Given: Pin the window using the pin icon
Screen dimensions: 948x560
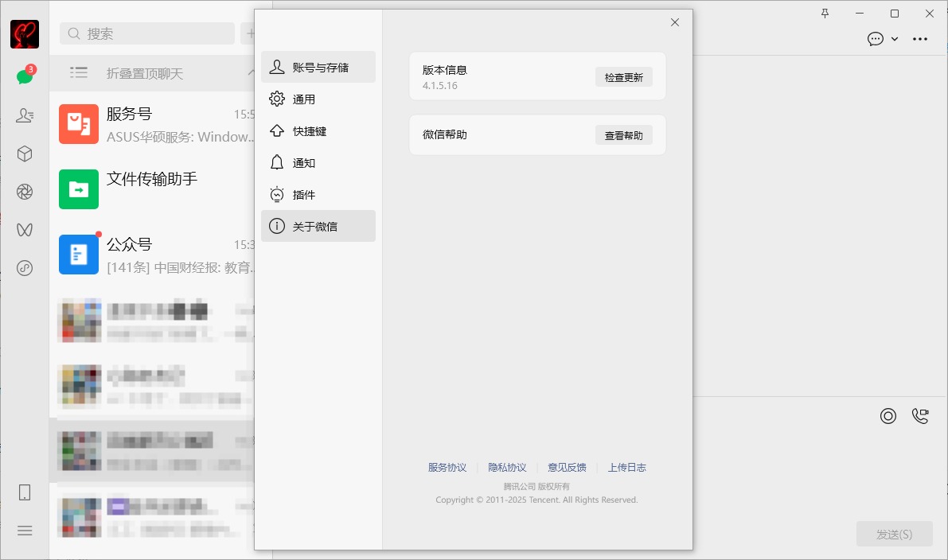Looking at the screenshot, I should 825,13.
